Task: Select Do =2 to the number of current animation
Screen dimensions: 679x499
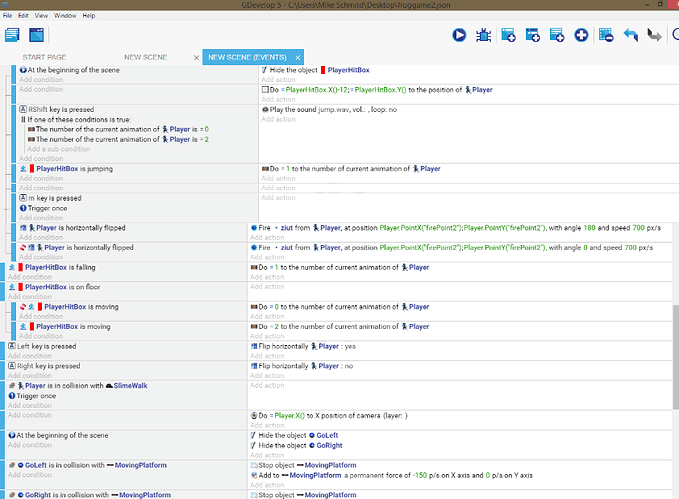Action: [340, 326]
